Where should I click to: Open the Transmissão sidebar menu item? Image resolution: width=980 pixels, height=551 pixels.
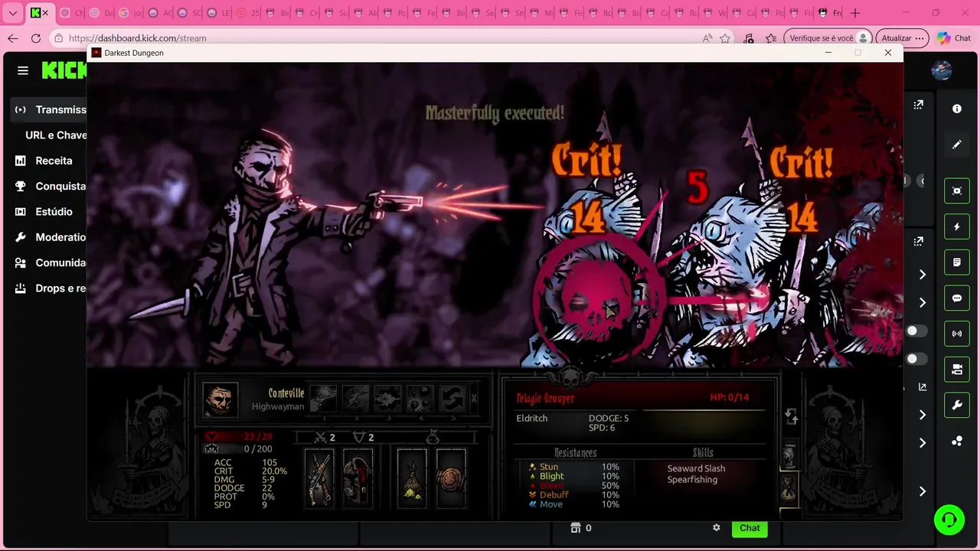click(50, 109)
